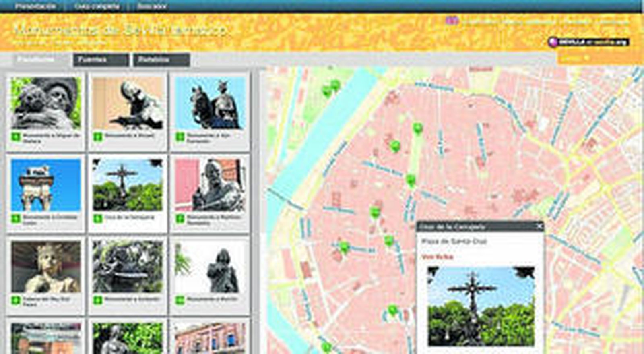Click the round purple sevilla.org logo badge
This screenshot has height=354, width=644.
tap(553, 41)
